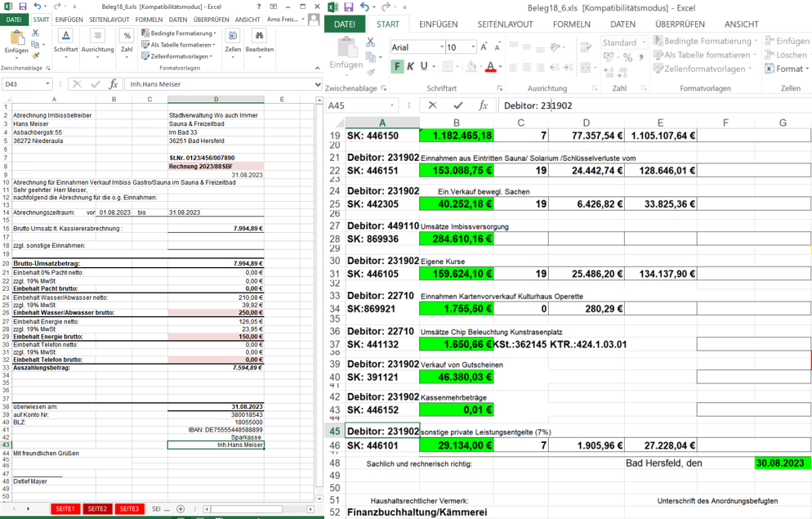Screen dimensions: 812x519
Task: Click wrap text icon in right window
Action: coord(586,47)
